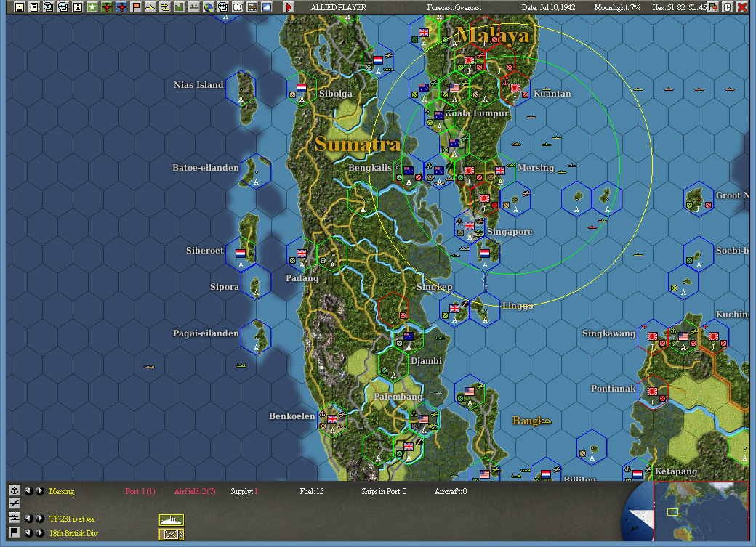Click the airfield icon below the anchor
Screen dimensions: 756x547
(x=14, y=503)
